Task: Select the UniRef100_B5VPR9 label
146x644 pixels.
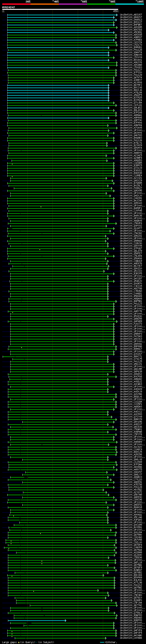Action: 131,578
